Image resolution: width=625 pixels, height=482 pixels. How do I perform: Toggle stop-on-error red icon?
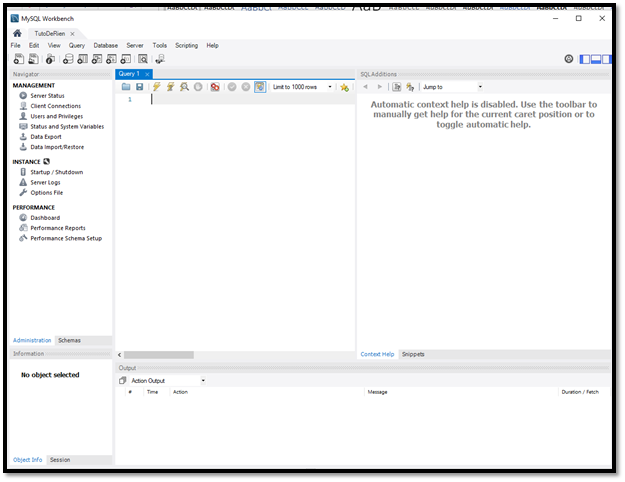[x=215, y=87]
